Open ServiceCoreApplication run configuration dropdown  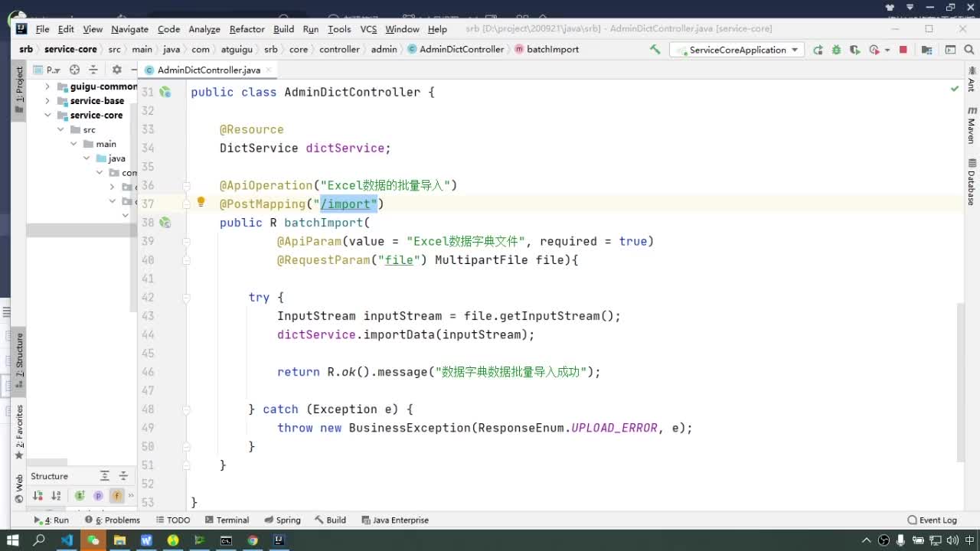pyautogui.click(x=737, y=50)
